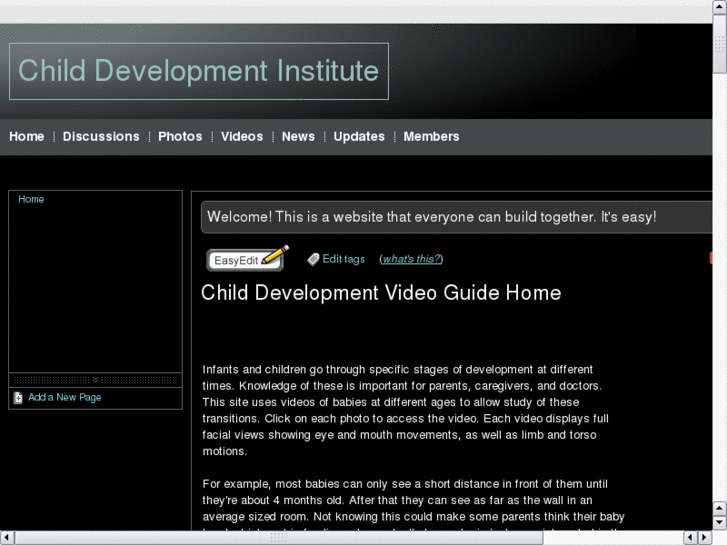Screen dimensions: 727x545
Task: Click the vertical scrollbar down arrow
Action: point(720,523)
